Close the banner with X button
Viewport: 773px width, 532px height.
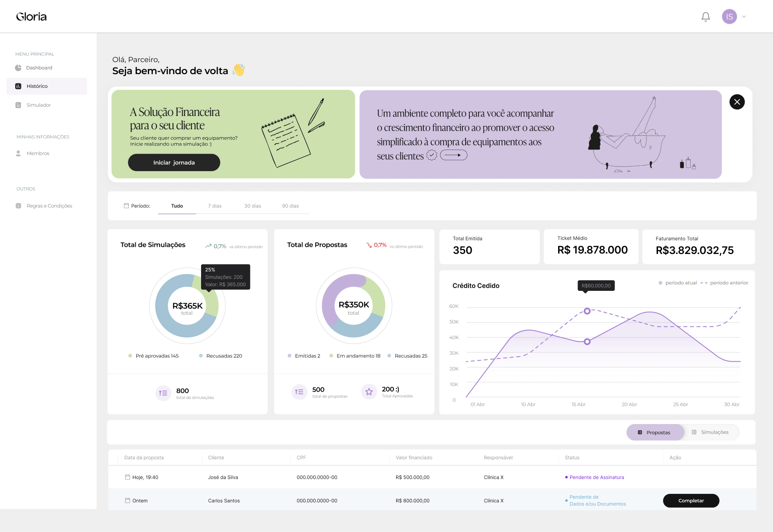tap(737, 102)
